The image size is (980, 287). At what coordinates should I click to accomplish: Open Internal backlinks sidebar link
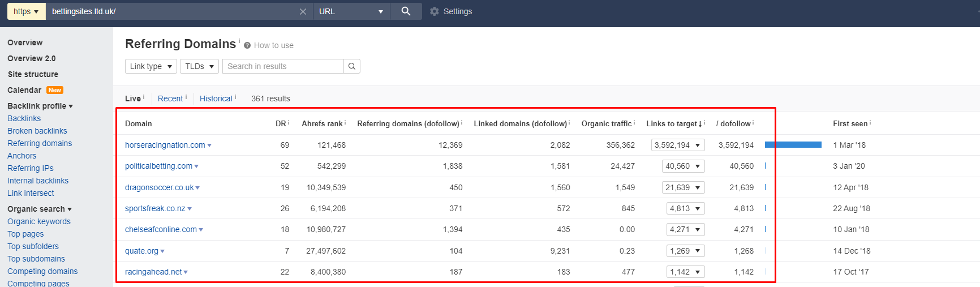(38, 181)
